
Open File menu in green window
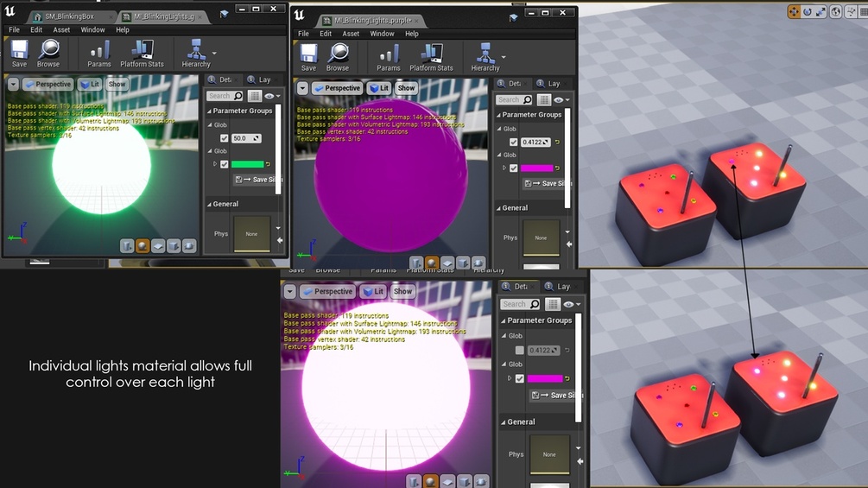point(14,30)
